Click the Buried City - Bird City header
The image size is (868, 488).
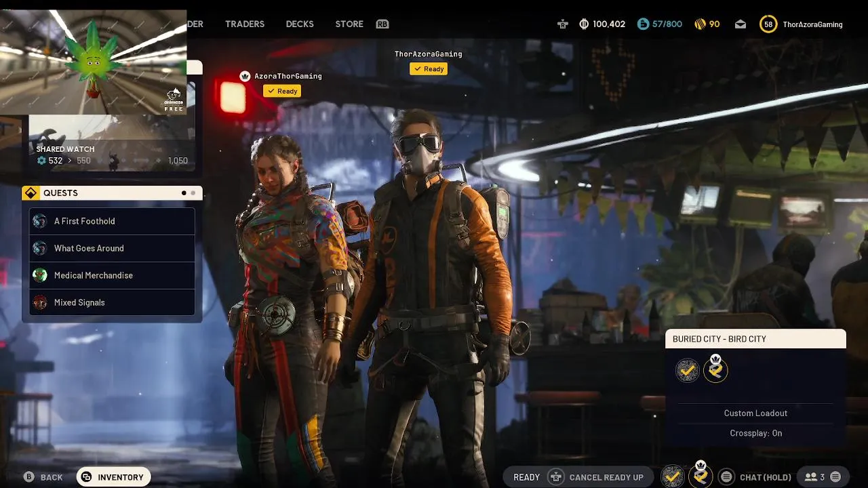click(x=755, y=339)
